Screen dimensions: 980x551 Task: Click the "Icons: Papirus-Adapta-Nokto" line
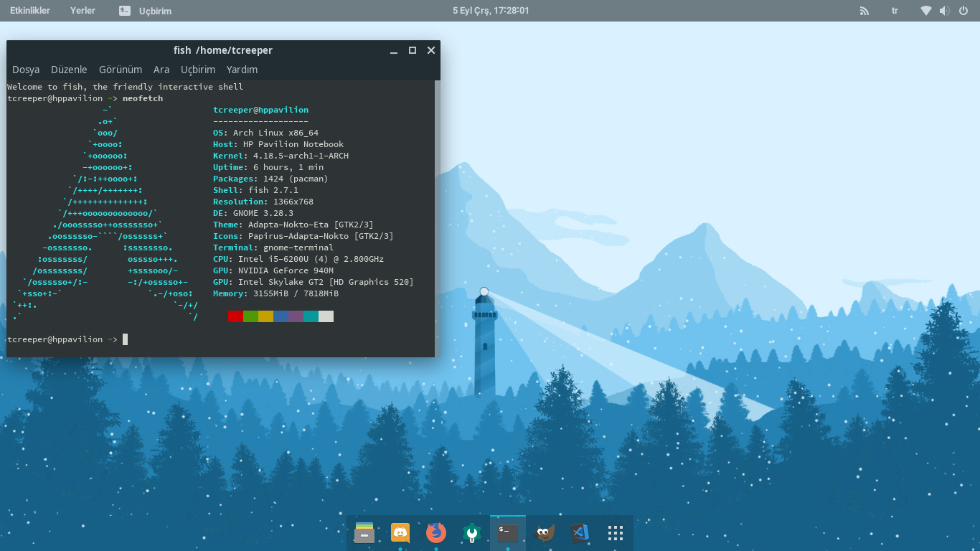[303, 236]
